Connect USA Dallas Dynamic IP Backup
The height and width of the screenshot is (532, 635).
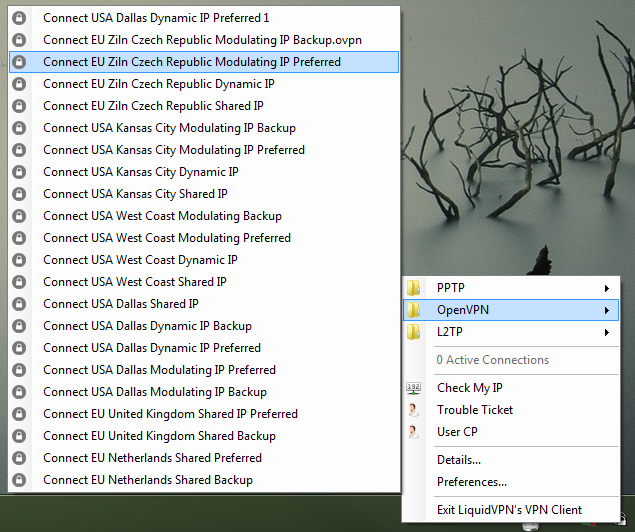[x=204, y=326]
